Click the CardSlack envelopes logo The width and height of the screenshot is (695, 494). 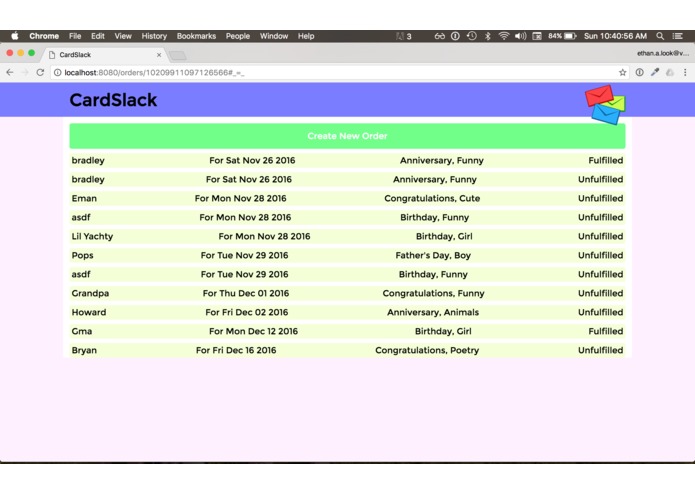tap(605, 105)
